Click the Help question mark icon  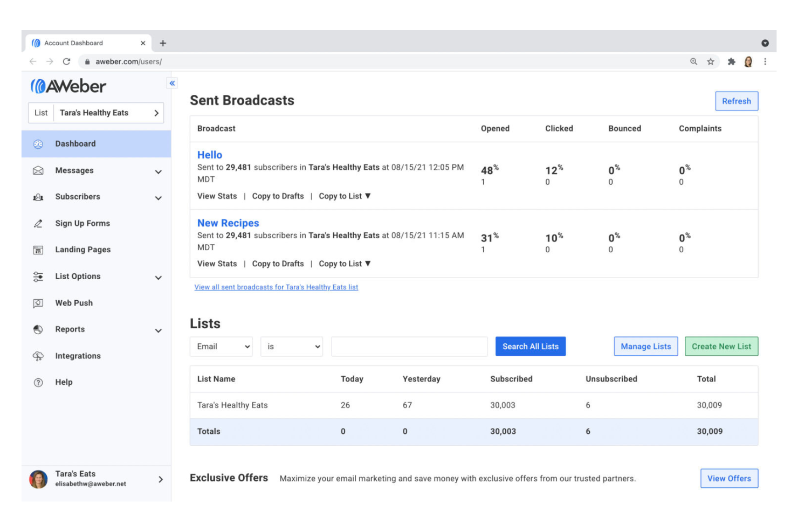click(x=38, y=383)
